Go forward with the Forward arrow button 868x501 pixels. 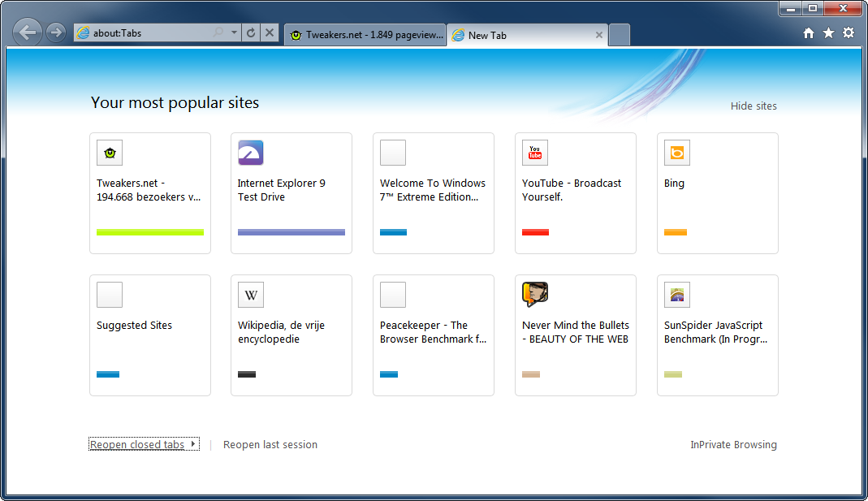point(55,32)
